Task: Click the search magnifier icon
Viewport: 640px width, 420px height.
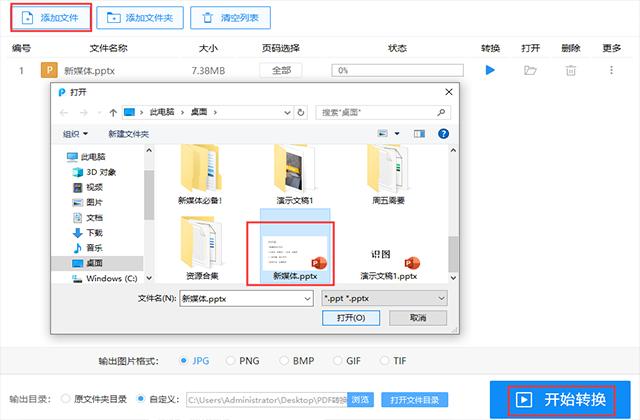Action: point(441,113)
